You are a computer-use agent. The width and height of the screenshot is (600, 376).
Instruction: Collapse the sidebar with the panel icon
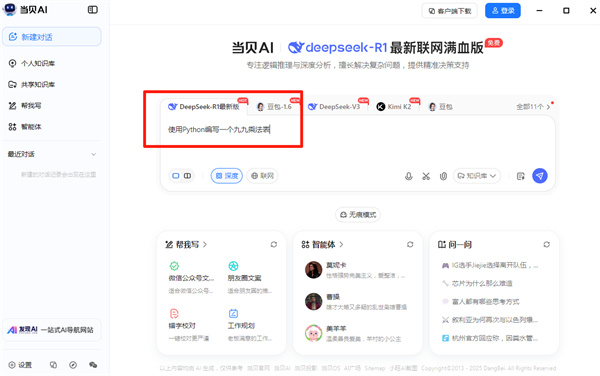93,10
